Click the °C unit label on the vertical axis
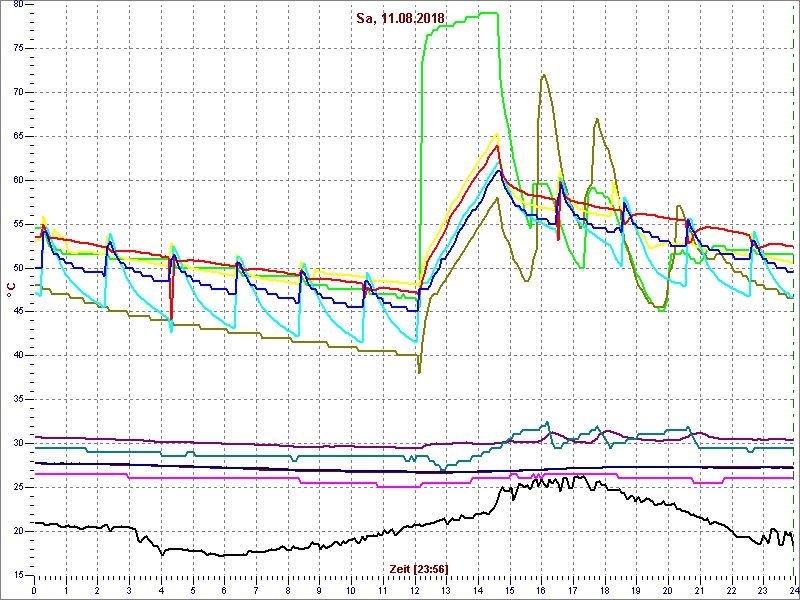 point(11,290)
